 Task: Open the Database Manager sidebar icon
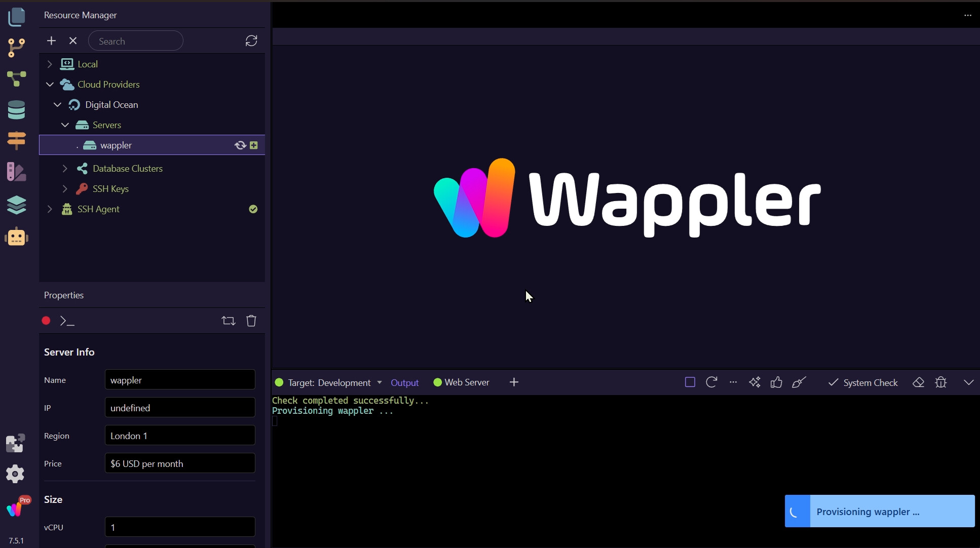click(16, 110)
